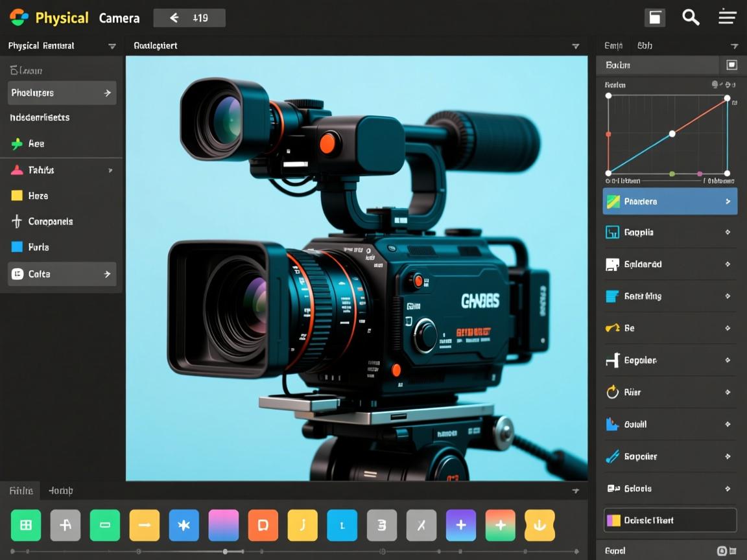Click the orange D icon in bottom toolbar

point(263,525)
